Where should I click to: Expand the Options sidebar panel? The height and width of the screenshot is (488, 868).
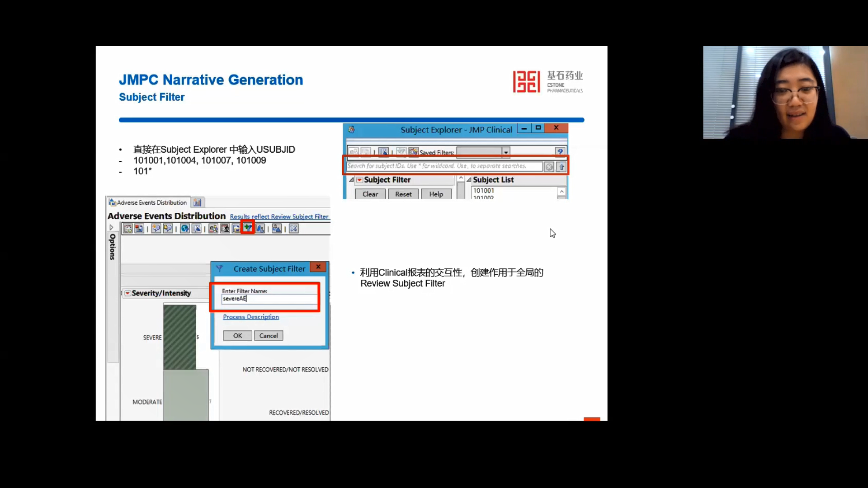tap(112, 228)
